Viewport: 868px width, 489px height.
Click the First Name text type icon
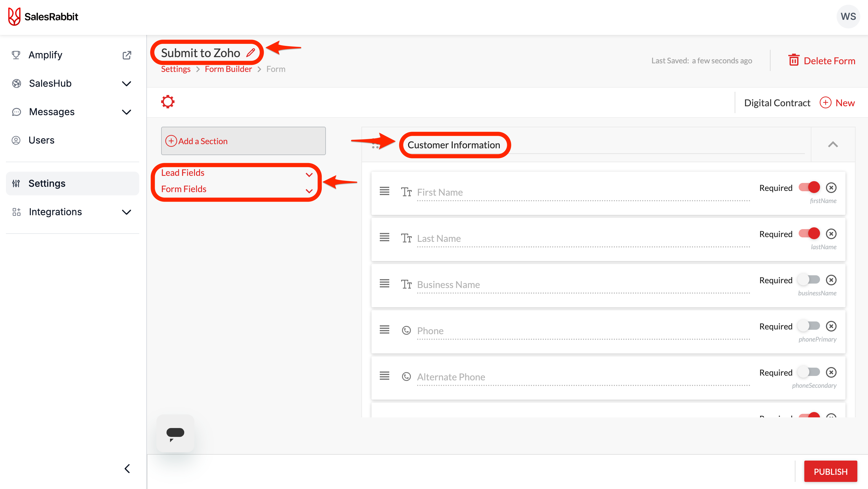[406, 192]
